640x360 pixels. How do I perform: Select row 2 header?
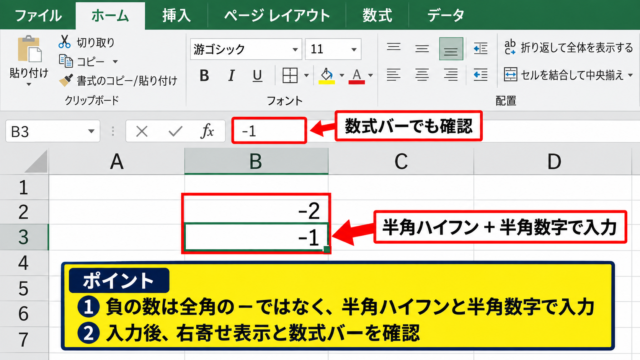[24, 212]
